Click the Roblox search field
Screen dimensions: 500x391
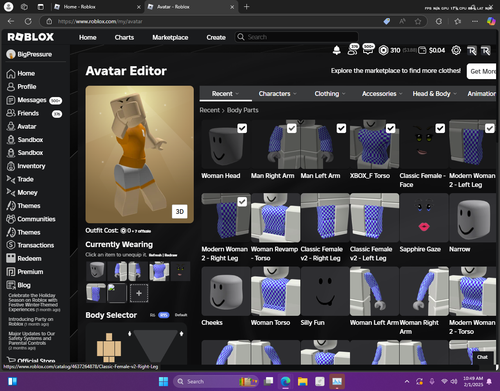(x=297, y=37)
